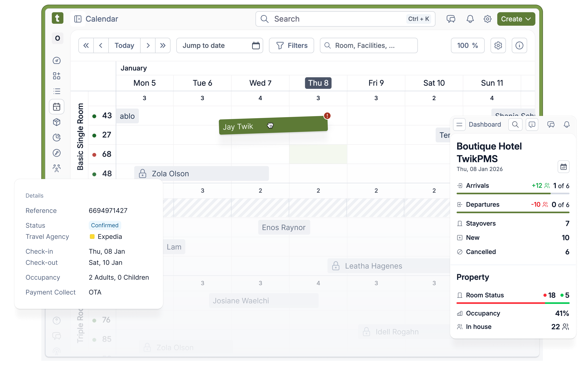Click inside the Room, Facilities search field
Viewport: 588px width, 365px height.
click(x=369, y=45)
